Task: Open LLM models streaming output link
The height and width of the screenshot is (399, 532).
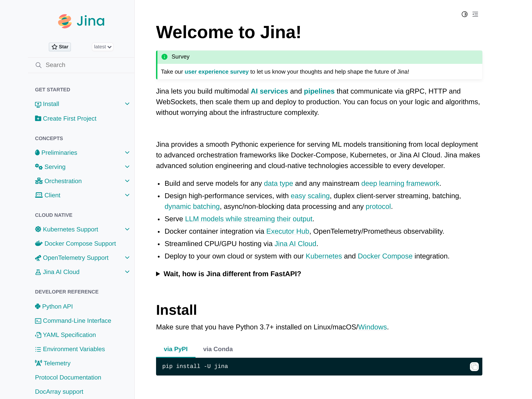Action: tap(249, 219)
